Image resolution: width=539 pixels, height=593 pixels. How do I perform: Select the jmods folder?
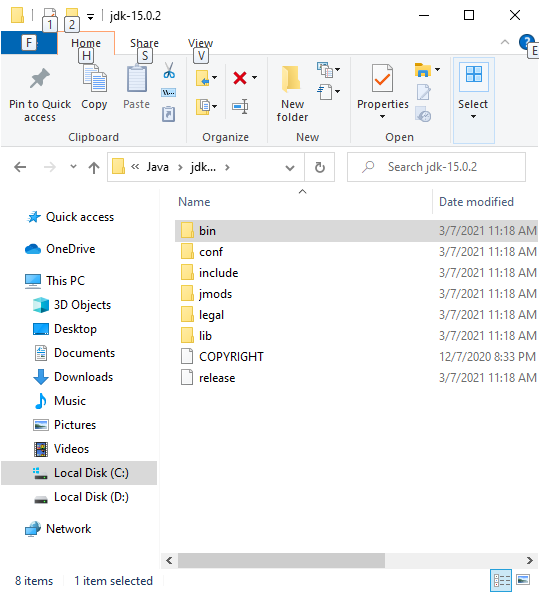[356, 294]
